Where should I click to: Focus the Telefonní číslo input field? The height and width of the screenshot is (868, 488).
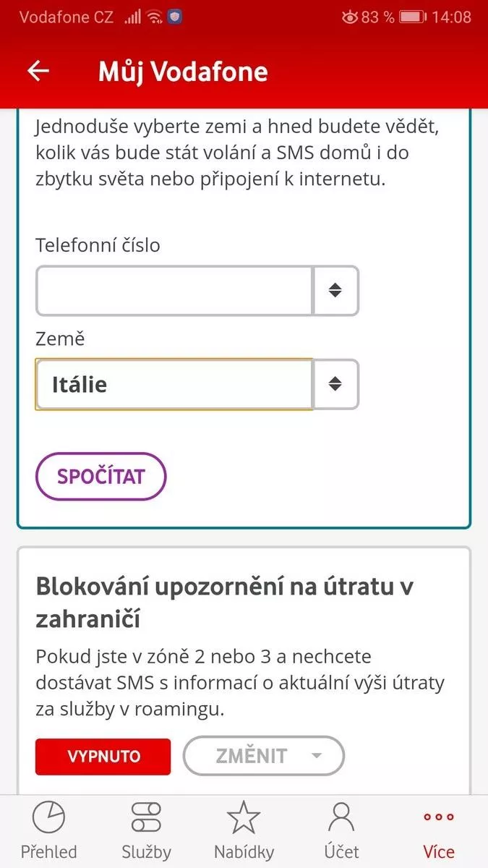(174, 291)
